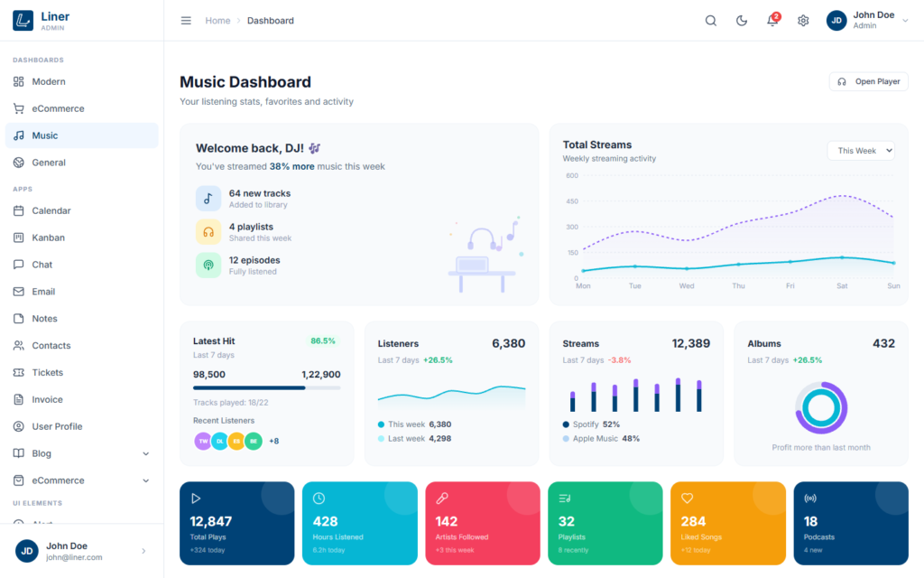
Task: Open the General dashboard
Action: (x=82, y=163)
